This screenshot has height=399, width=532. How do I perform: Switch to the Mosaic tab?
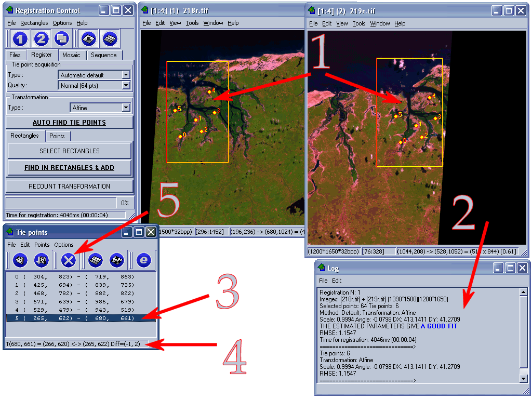[71, 55]
